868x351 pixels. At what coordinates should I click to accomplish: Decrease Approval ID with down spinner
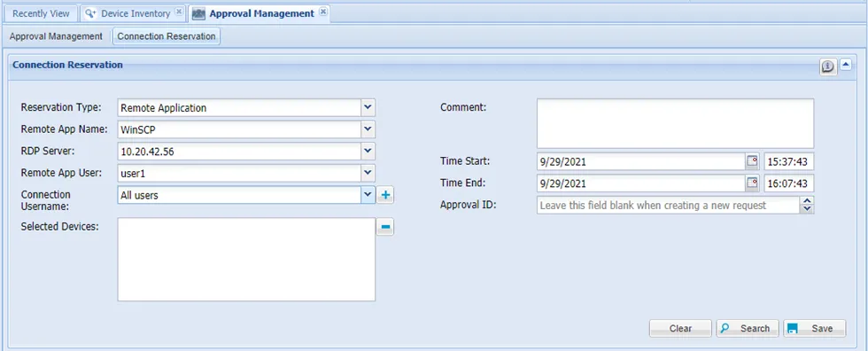point(808,209)
